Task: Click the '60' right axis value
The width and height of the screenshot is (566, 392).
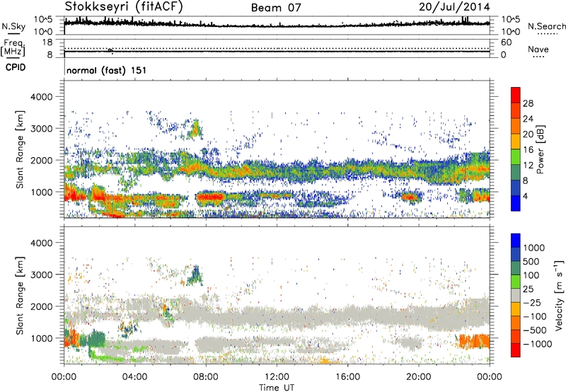Action: pyautogui.click(x=507, y=42)
